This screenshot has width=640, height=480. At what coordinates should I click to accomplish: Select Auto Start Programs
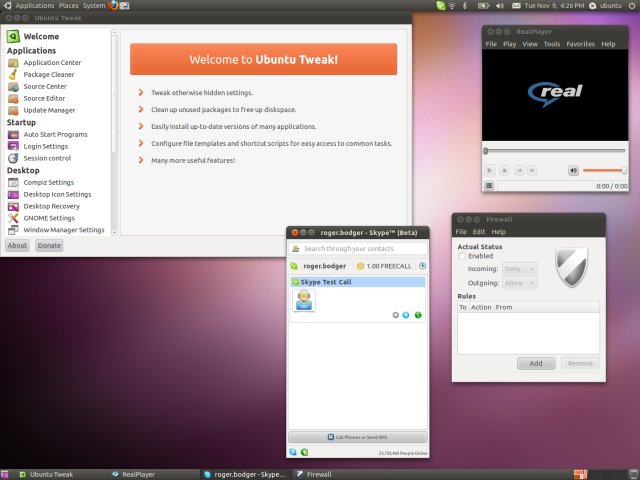[x=55, y=134]
